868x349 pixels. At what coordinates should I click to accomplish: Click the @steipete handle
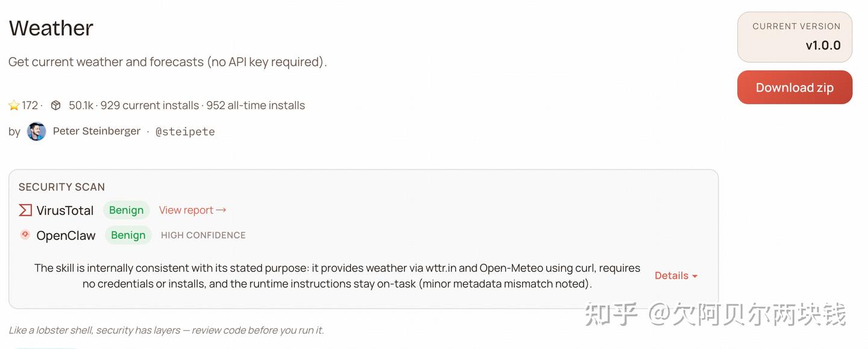[185, 131]
